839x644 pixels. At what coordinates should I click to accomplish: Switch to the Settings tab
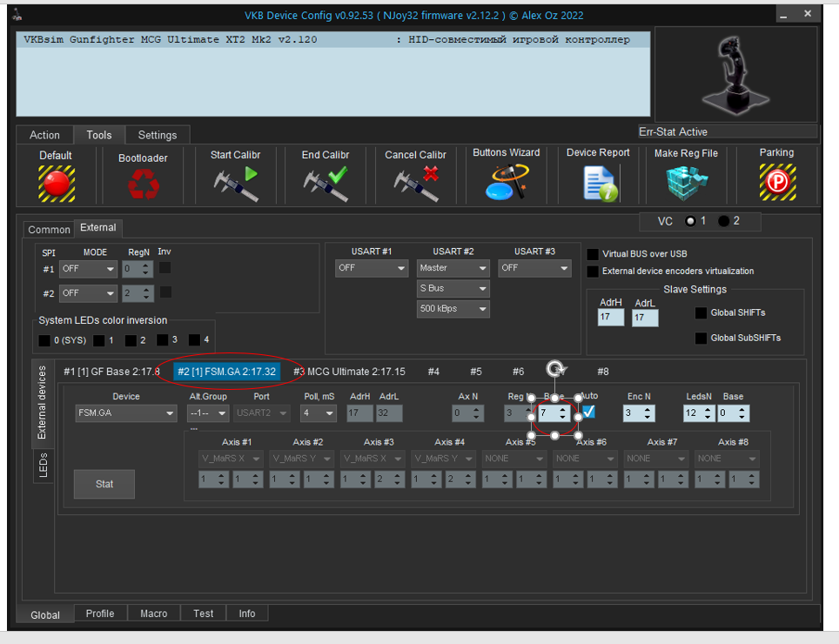158,135
